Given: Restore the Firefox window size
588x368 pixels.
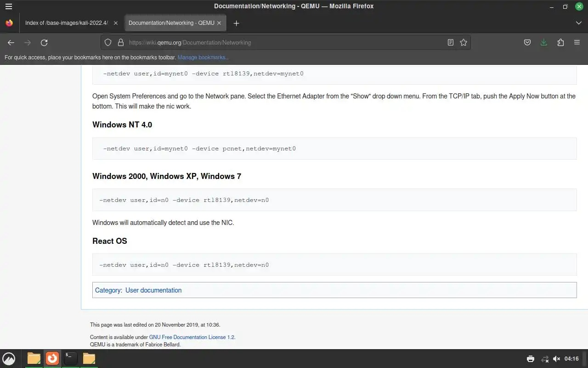Looking at the screenshot, I should coord(565,6).
